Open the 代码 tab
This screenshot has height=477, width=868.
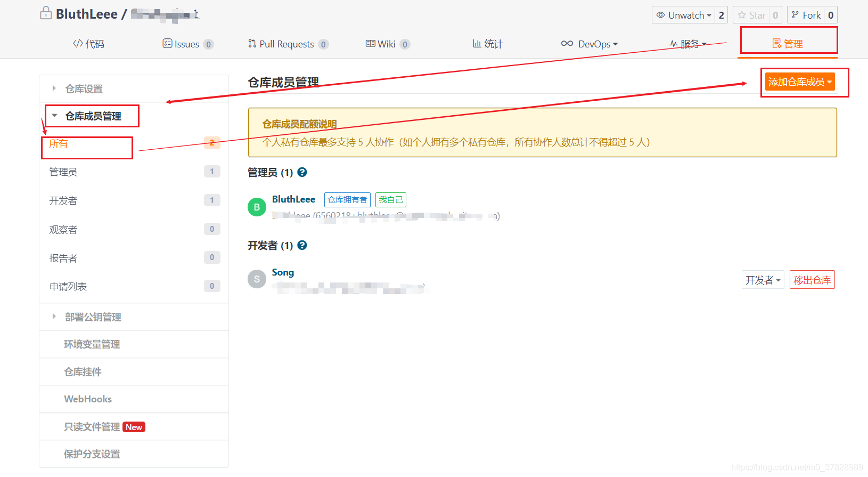(x=88, y=44)
